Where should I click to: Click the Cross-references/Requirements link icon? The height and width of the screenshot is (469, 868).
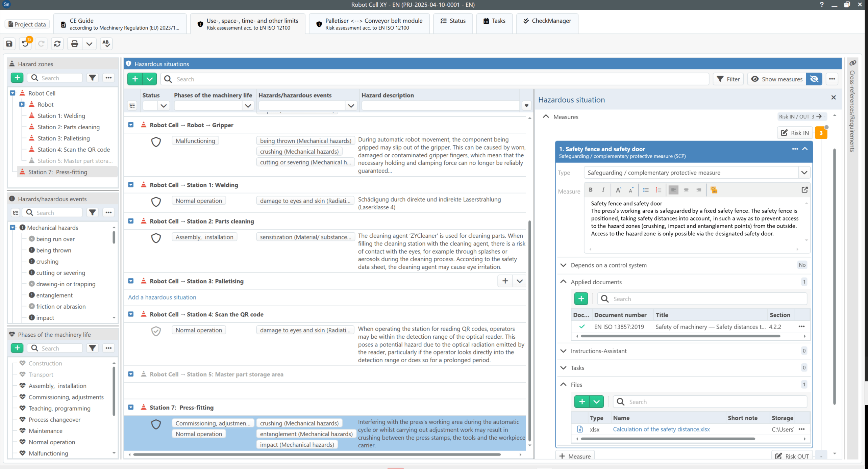click(852, 63)
